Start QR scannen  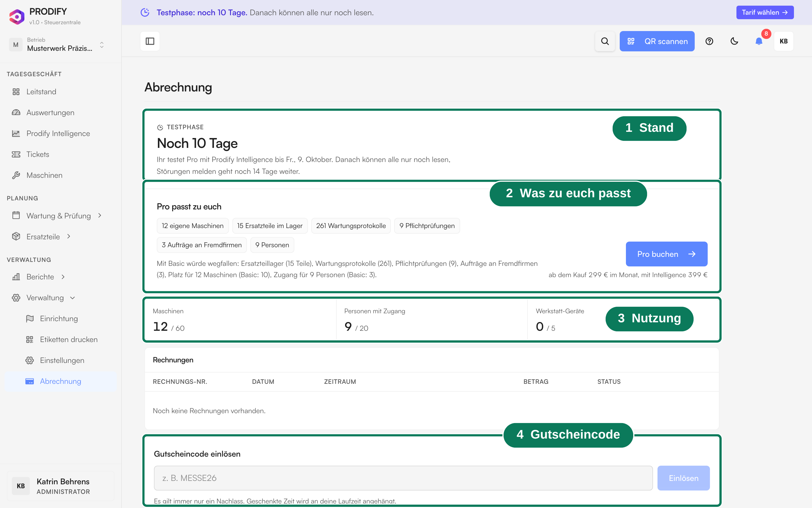click(657, 41)
